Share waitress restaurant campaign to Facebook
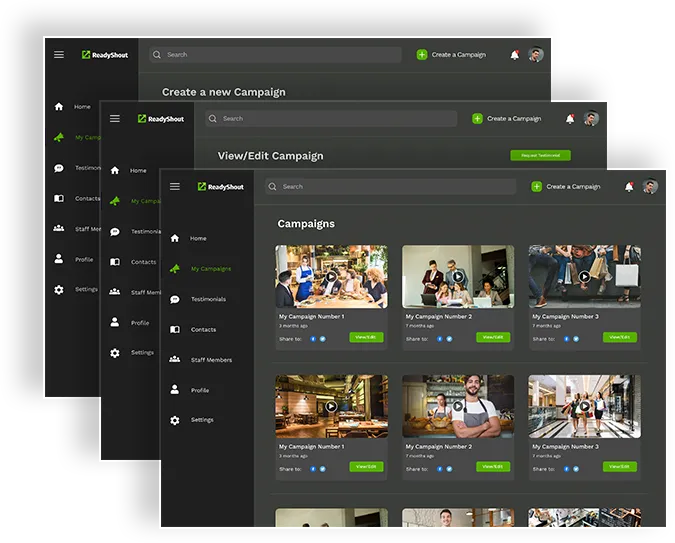The height and width of the screenshot is (543, 675). (x=313, y=339)
